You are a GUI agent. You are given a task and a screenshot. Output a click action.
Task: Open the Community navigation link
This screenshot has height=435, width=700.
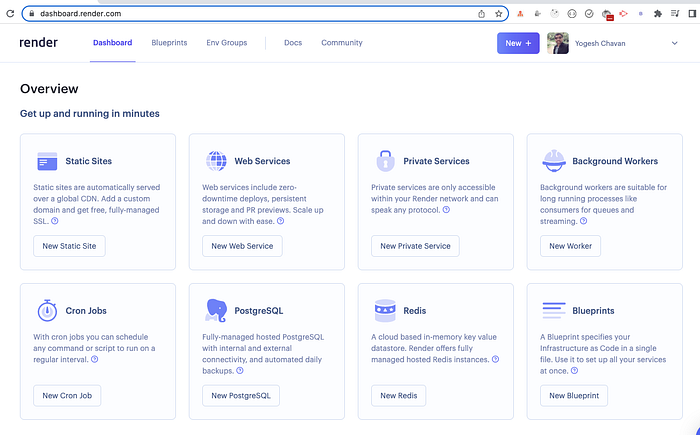click(x=342, y=43)
